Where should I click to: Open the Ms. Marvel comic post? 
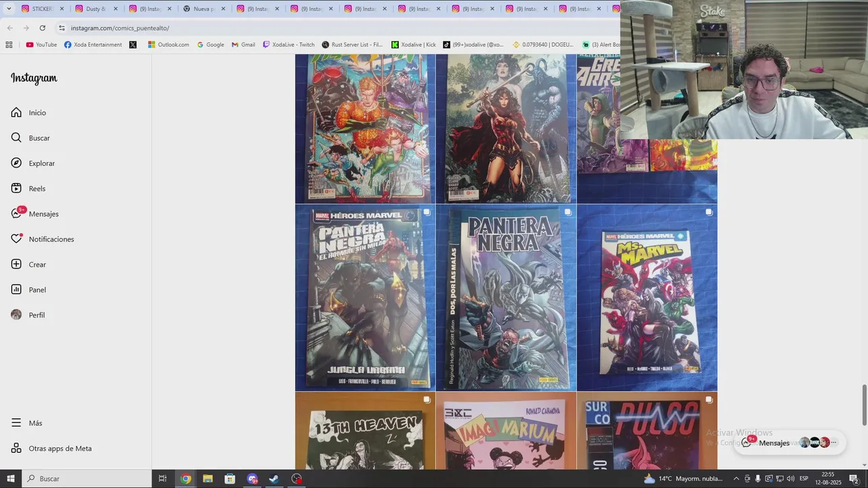pos(647,298)
